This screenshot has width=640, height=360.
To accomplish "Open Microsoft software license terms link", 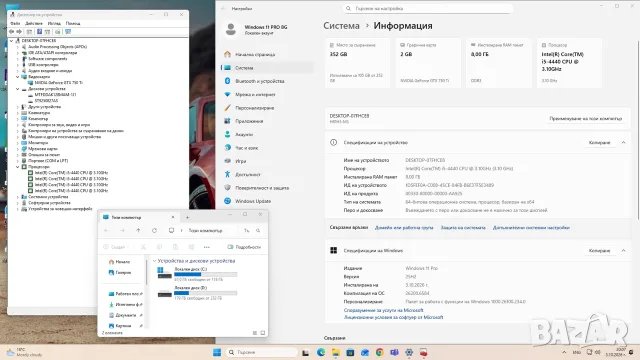I will click(x=393, y=317).
